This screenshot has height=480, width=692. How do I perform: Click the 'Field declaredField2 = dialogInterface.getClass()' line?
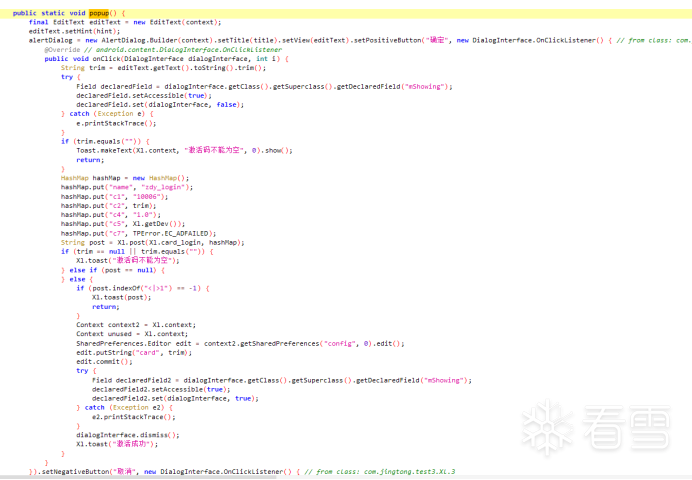click(x=282, y=380)
